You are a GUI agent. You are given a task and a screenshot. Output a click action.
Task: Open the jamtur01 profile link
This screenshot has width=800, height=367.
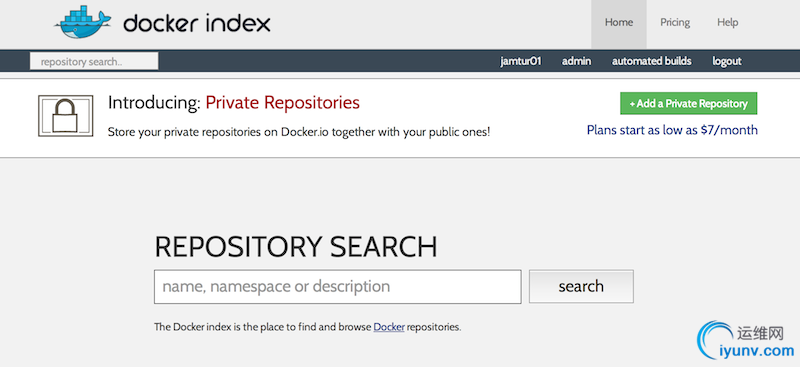pyautogui.click(x=520, y=61)
